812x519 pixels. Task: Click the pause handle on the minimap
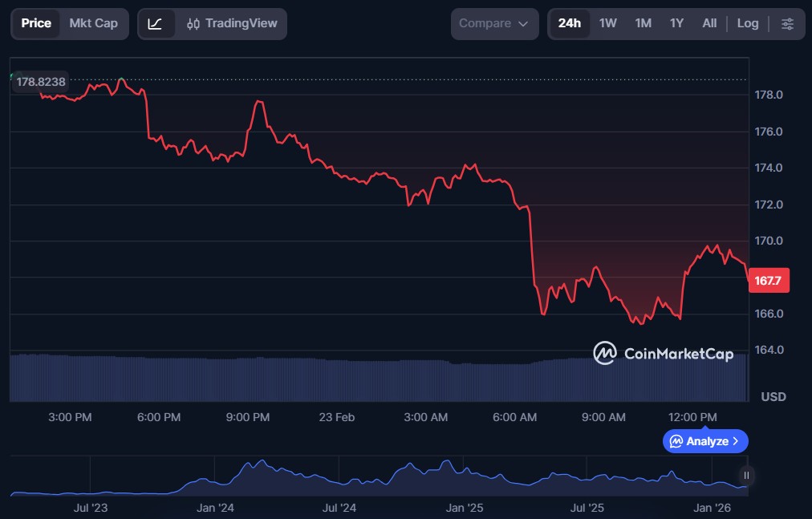(x=745, y=476)
